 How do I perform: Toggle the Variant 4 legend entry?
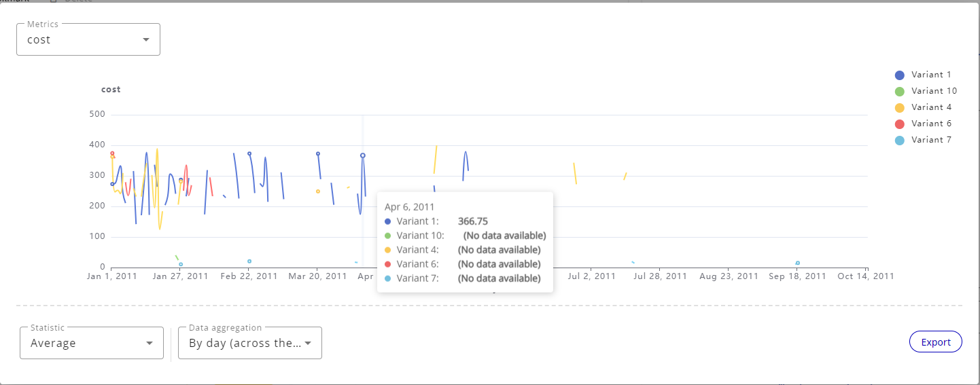click(923, 107)
